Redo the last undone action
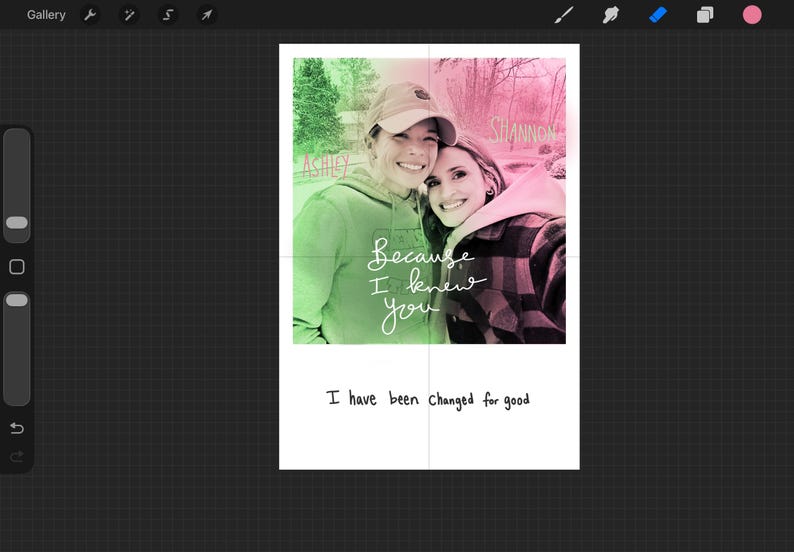Image resolution: width=794 pixels, height=552 pixels. pos(17,457)
